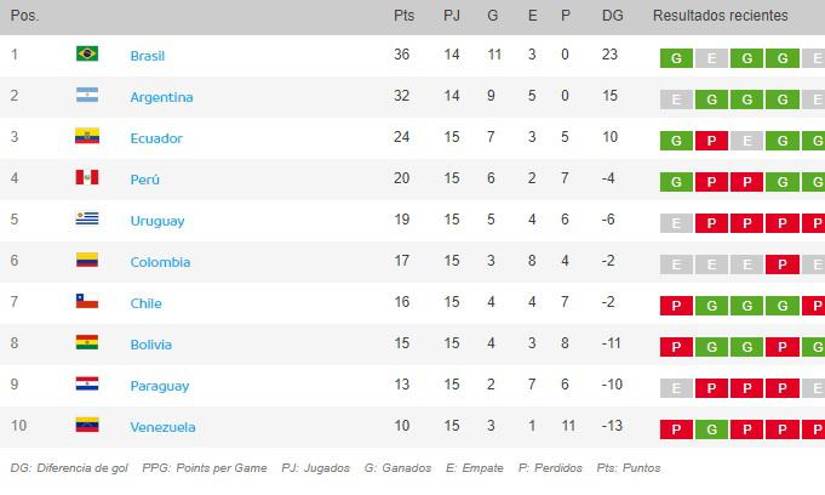Screen dimensions: 825x495
Task: Sort table by DG column header
Action: [612, 16]
